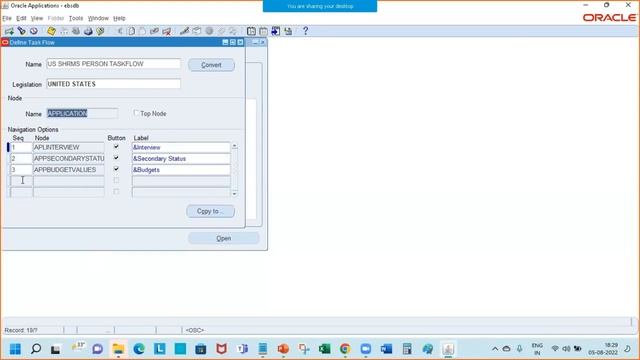Open PowerPoint from the taskbar
This screenshot has height=360, width=640.
[x=283, y=349]
